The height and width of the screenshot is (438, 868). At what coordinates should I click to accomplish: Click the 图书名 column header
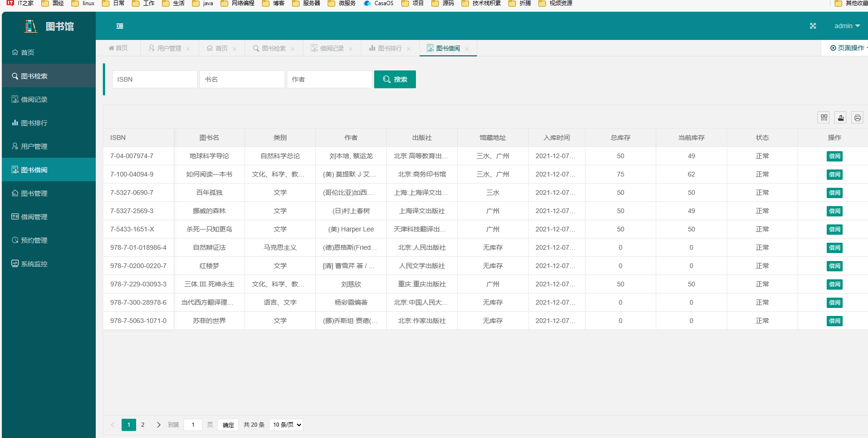click(x=209, y=138)
